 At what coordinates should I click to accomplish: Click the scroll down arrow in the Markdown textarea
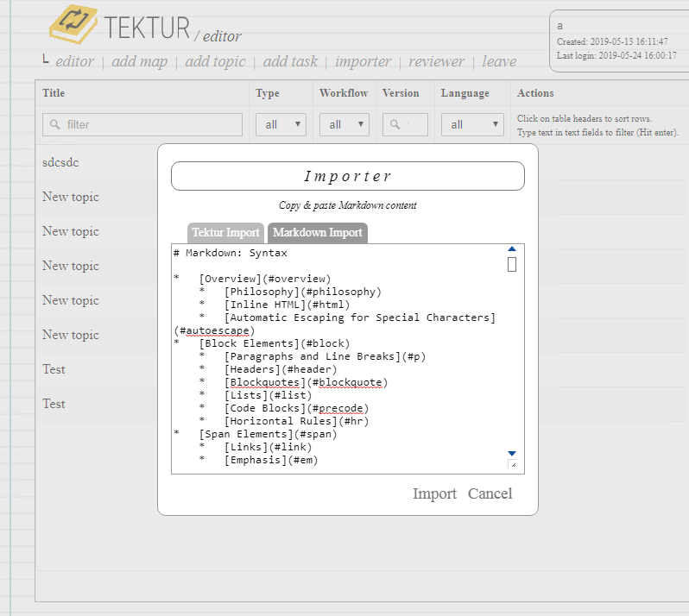[x=512, y=453]
